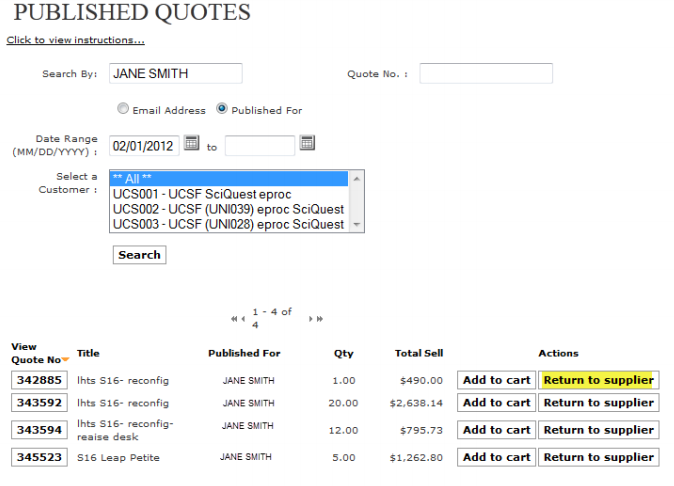The height and width of the screenshot is (486, 674).
Task: View quote number 345523
Action: click(40, 457)
